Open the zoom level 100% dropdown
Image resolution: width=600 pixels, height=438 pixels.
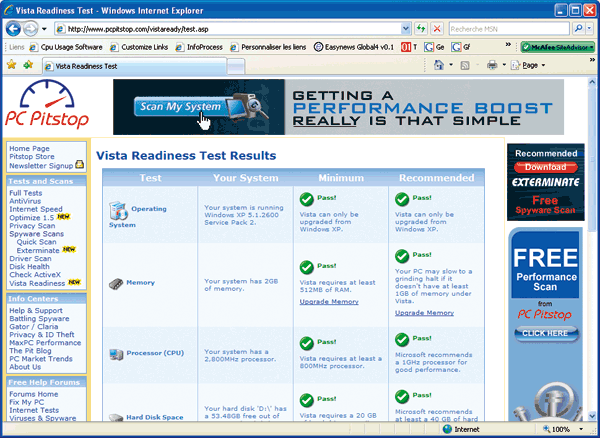click(x=582, y=429)
